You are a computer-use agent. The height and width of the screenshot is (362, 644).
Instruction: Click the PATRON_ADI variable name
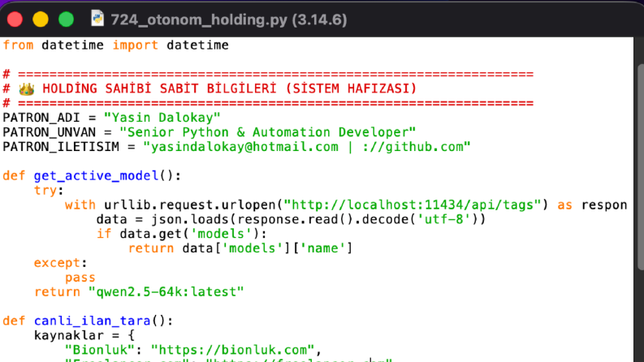41,118
